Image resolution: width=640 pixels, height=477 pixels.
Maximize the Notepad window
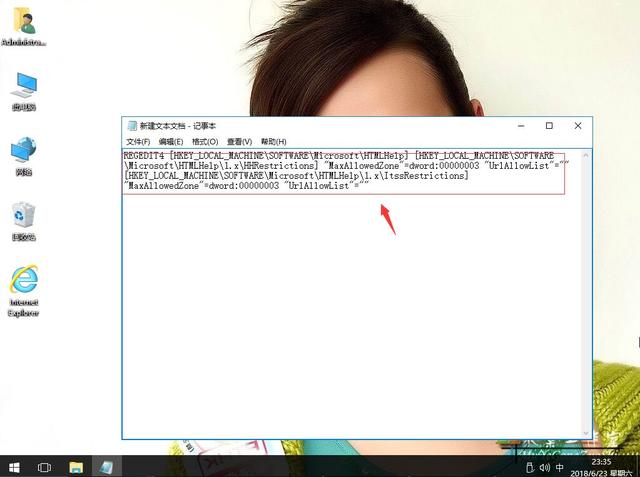[549, 126]
